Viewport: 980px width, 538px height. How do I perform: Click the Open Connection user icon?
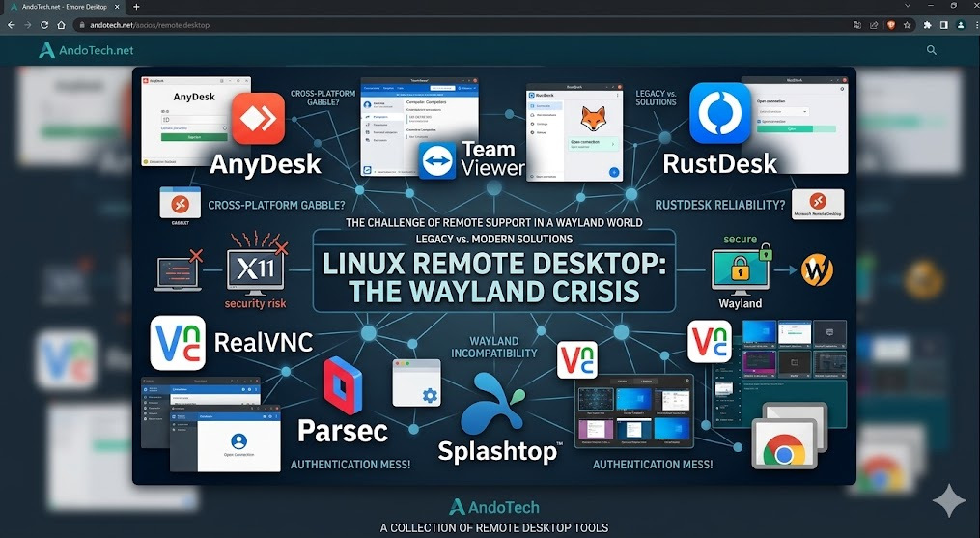pos(238,441)
